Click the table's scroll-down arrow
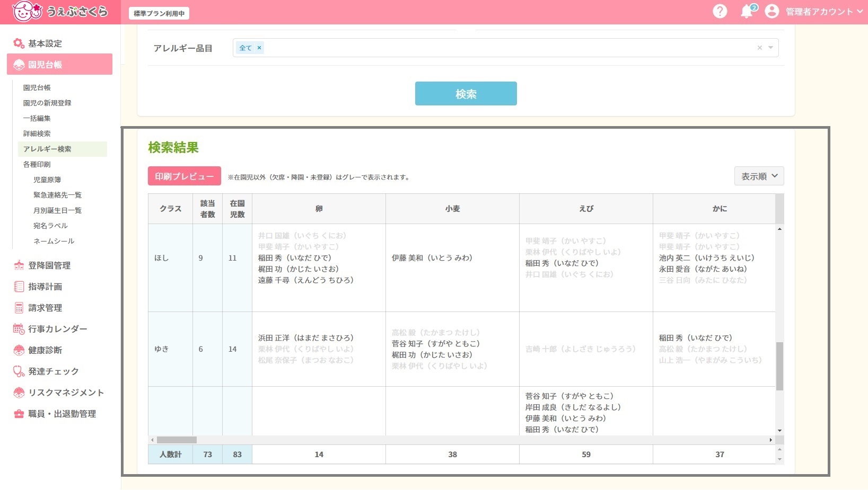The image size is (868, 490). tap(779, 431)
